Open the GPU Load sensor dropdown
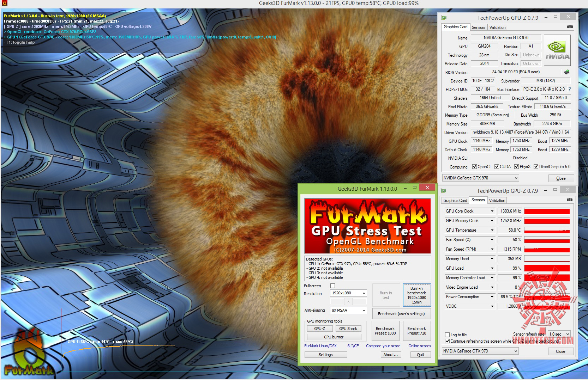 [492, 268]
